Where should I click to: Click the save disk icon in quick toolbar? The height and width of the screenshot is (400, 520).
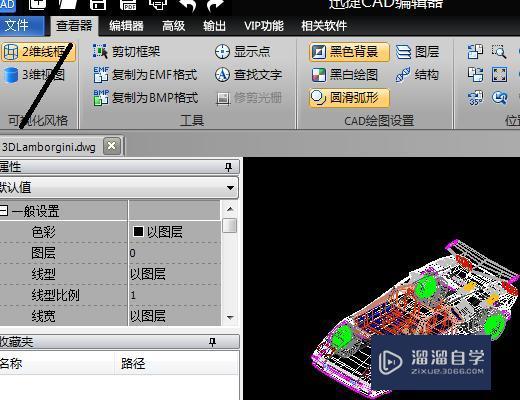point(98,5)
